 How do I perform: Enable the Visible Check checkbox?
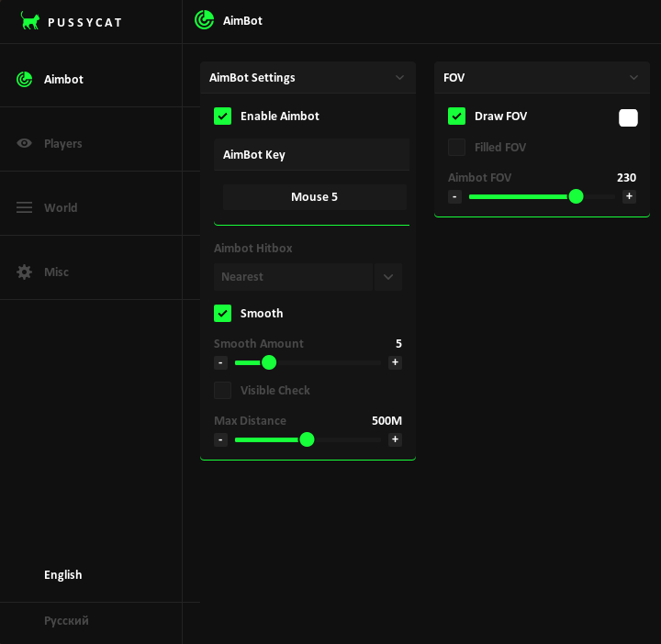pos(222,391)
